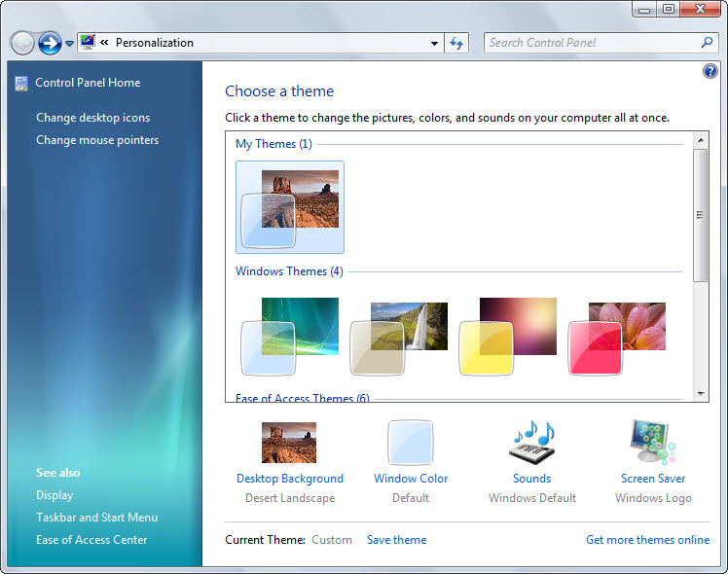The width and height of the screenshot is (728, 574).
Task: Click the Desert Landscape caption text
Action: tap(290, 498)
